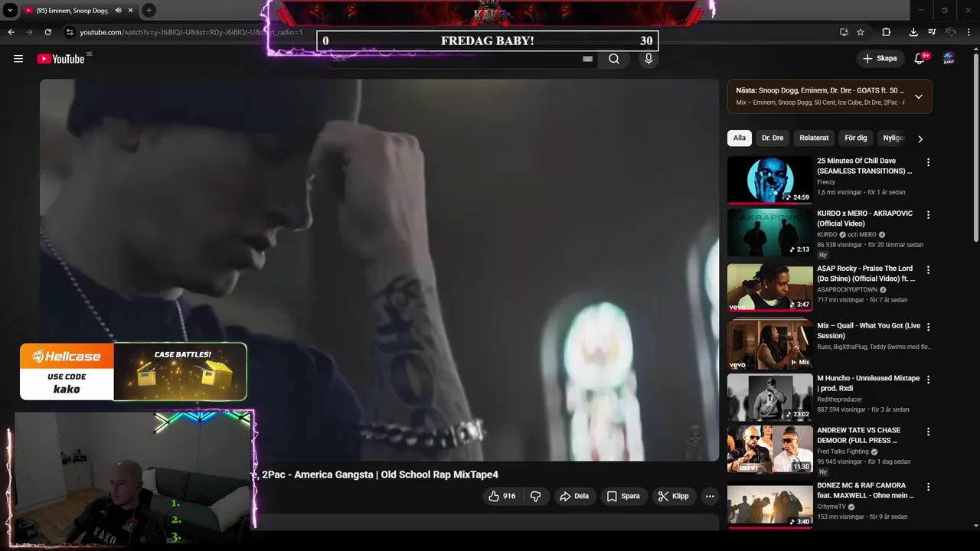This screenshot has width=980, height=551.
Task: Go back with the browser back arrow
Action: pyautogui.click(x=11, y=32)
